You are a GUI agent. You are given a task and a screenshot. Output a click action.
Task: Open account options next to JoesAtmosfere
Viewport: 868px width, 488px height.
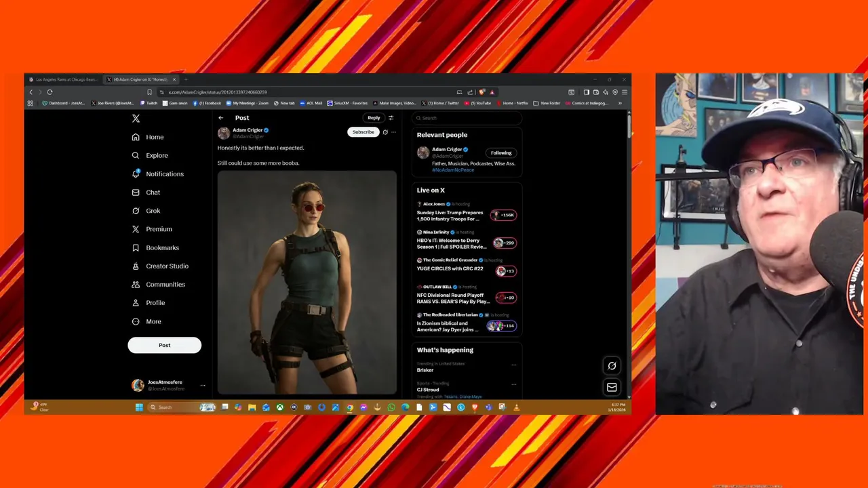click(x=202, y=385)
